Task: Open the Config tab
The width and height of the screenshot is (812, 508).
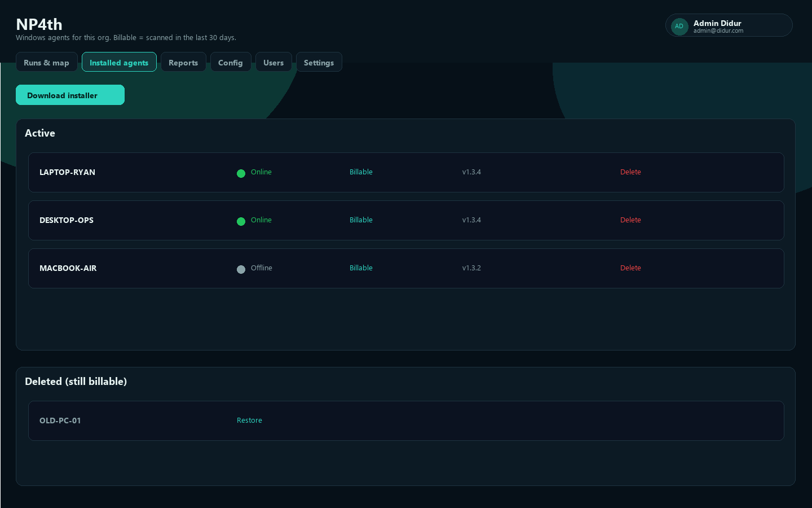Action: [x=231, y=62]
